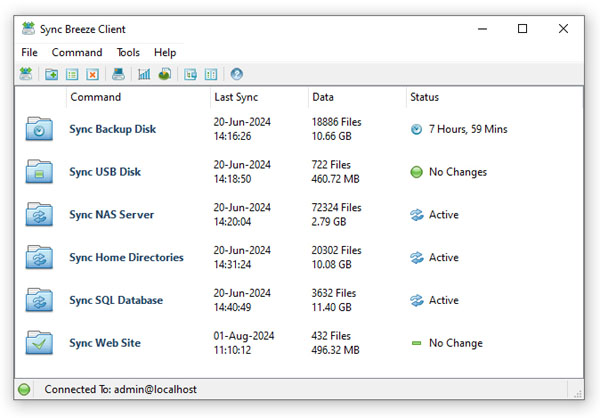Click the 14:20:04 last sync time

pos(232,222)
